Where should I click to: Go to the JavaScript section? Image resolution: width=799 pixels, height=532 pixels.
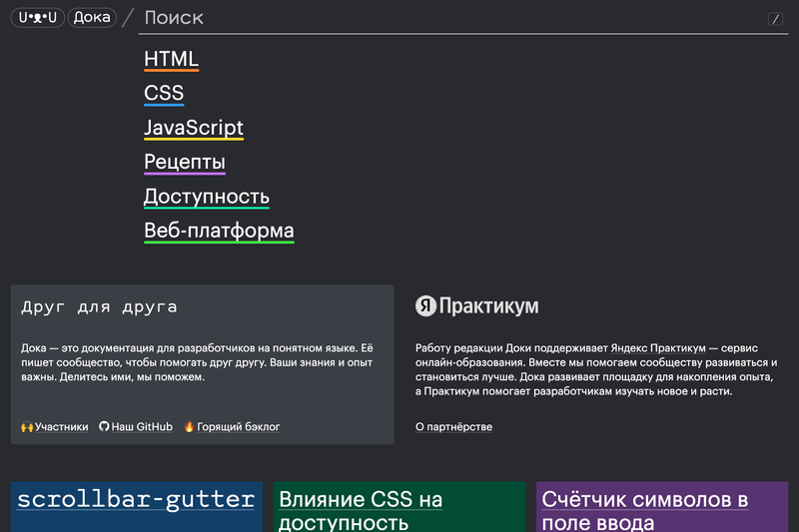(x=194, y=128)
